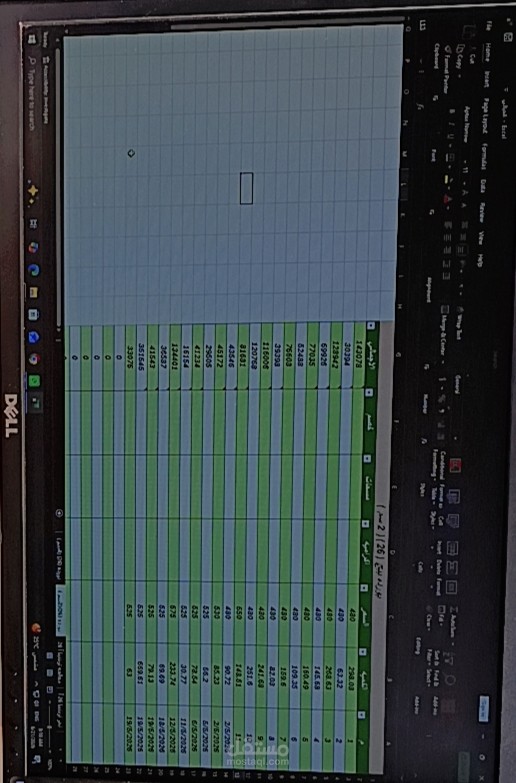
Task: Click the Windows Start button
Action: (x=32, y=38)
